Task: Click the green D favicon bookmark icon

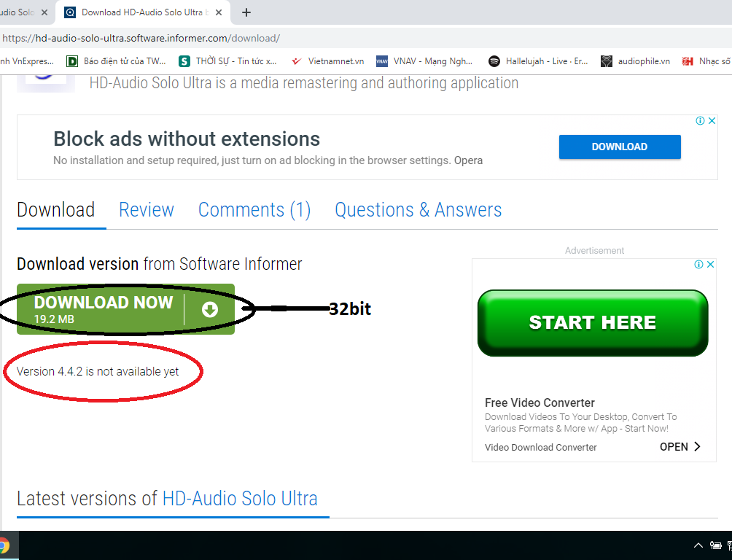Action: pos(72,61)
